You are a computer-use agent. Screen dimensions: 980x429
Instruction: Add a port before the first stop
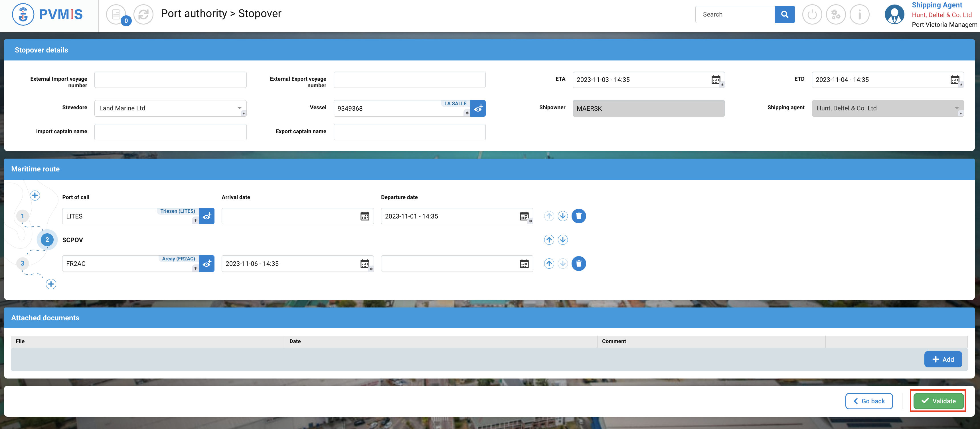click(x=35, y=195)
